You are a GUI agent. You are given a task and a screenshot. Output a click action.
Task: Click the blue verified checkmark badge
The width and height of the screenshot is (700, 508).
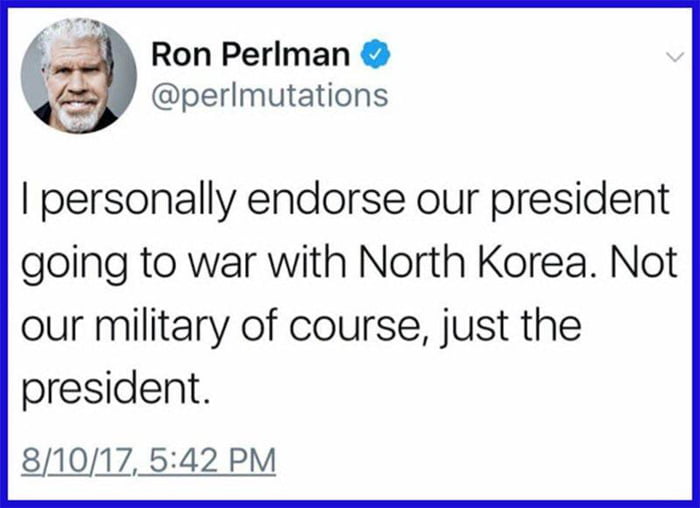point(375,57)
